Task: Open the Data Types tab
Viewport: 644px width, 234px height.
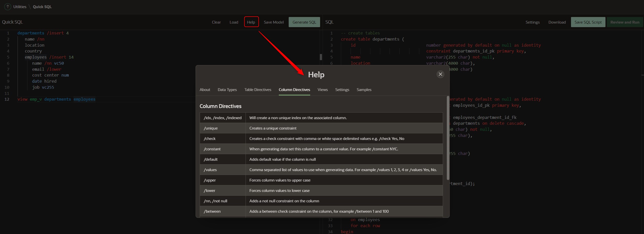Action: [x=227, y=90]
